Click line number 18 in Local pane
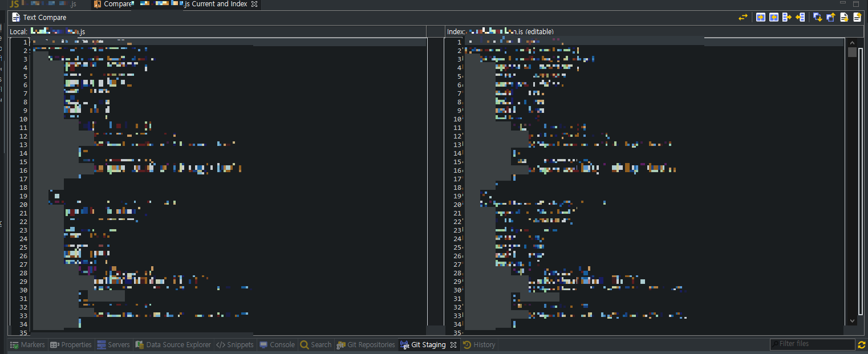Viewport: 868px width, 354px height. tap(23, 188)
